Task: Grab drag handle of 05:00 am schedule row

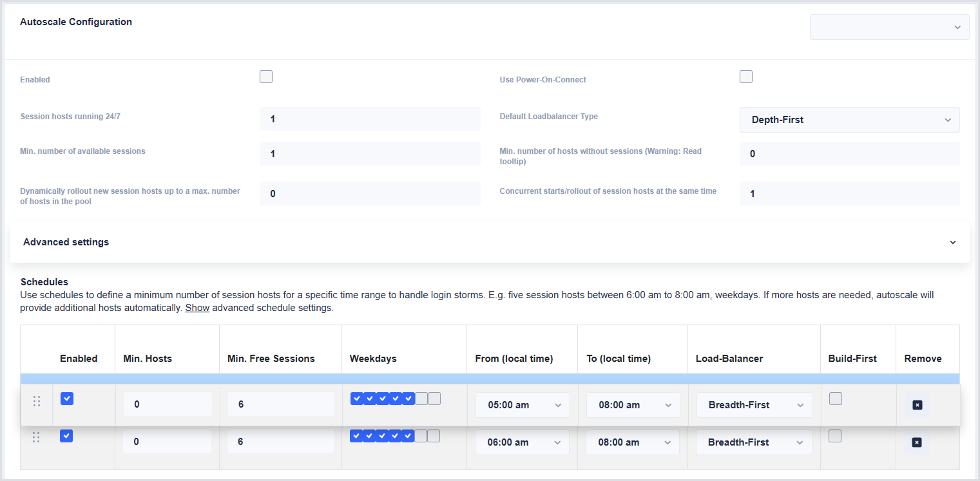Action: coord(37,401)
